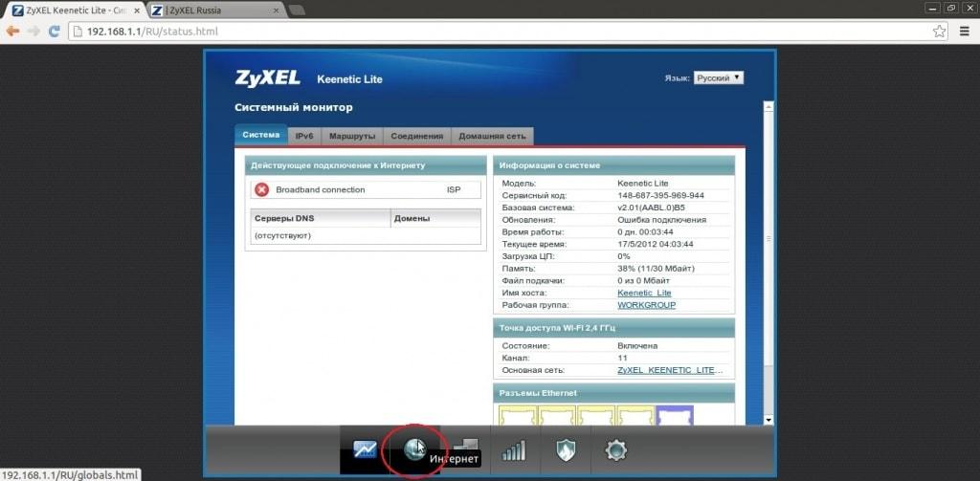Open the WORKGROUP link
Viewport: 980px width, 481px height.
point(646,305)
